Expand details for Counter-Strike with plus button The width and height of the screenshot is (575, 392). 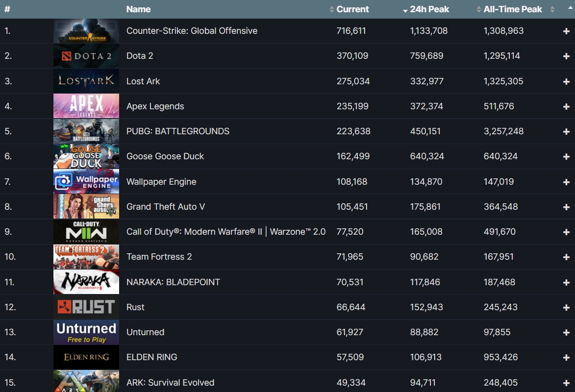[566, 30]
